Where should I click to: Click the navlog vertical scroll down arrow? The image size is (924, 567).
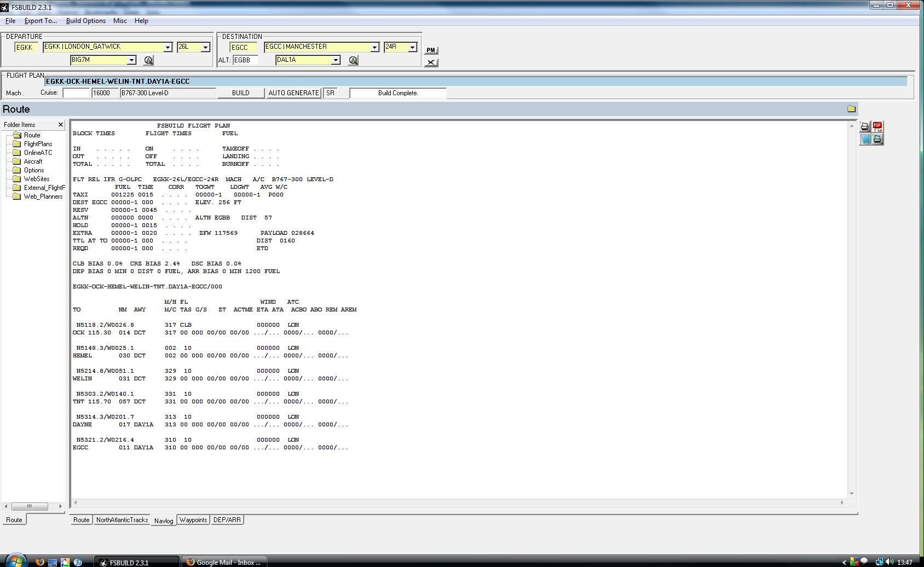(x=851, y=494)
